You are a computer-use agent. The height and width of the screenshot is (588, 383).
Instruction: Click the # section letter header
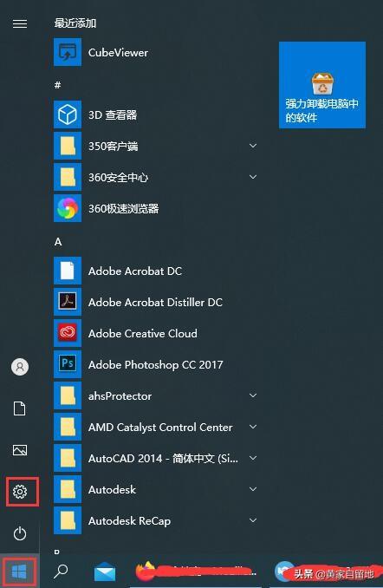(x=58, y=85)
